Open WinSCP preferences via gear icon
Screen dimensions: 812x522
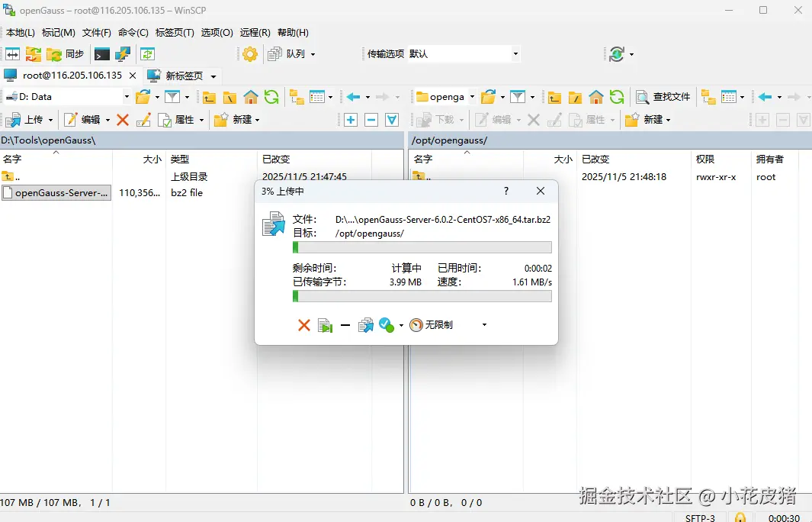pos(252,53)
